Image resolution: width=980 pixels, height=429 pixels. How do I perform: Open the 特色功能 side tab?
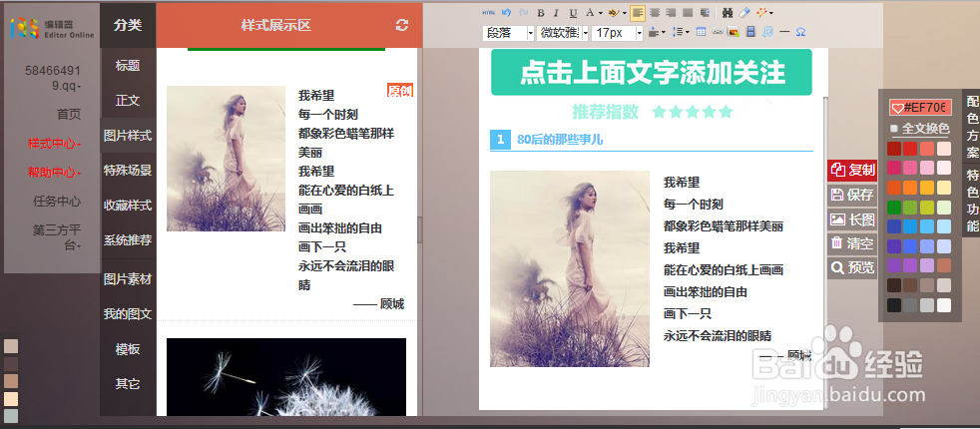[972, 200]
